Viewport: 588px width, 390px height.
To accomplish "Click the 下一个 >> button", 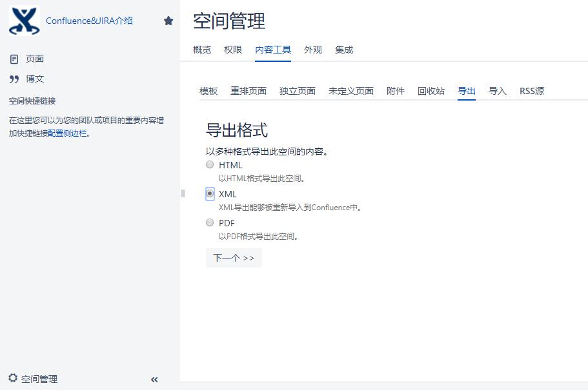I will tap(234, 258).
